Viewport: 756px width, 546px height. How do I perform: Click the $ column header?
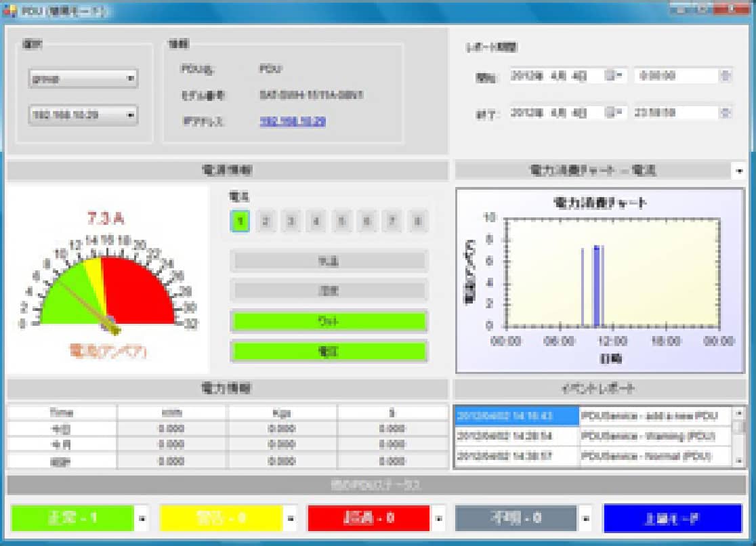(392, 413)
